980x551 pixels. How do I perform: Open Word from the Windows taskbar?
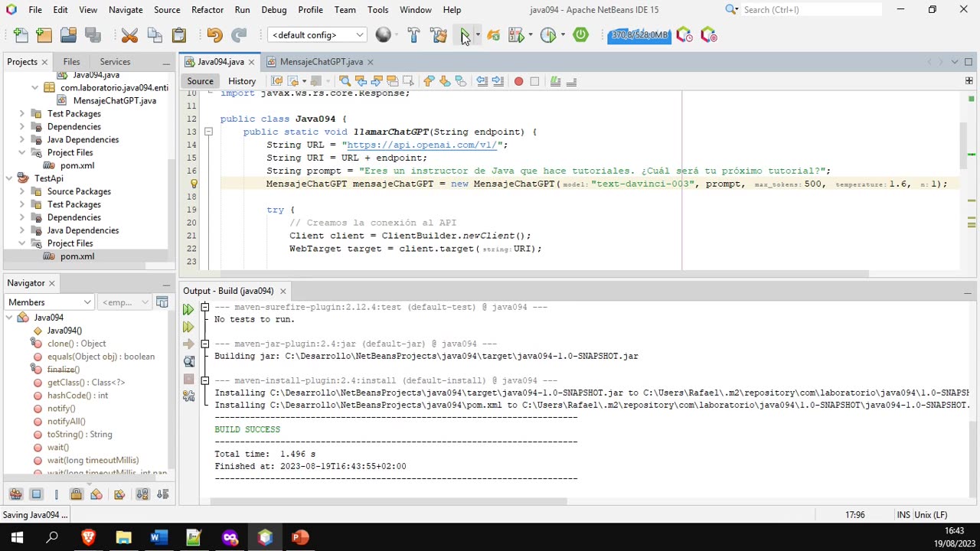coord(158,537)
